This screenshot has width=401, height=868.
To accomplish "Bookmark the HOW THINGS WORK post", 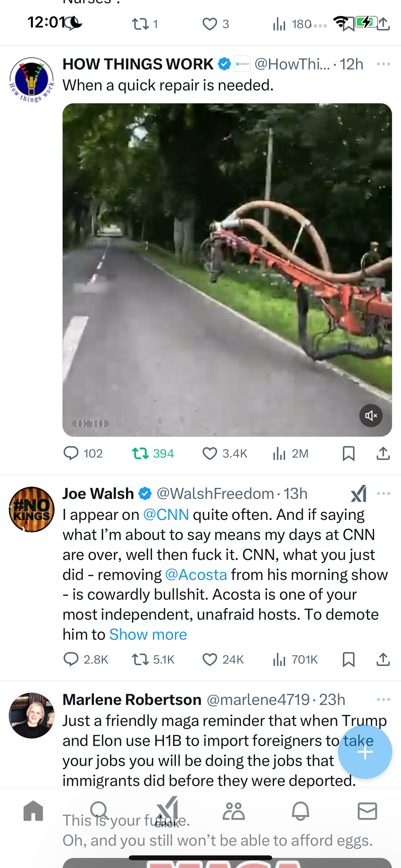I will (x=348, y=454).
